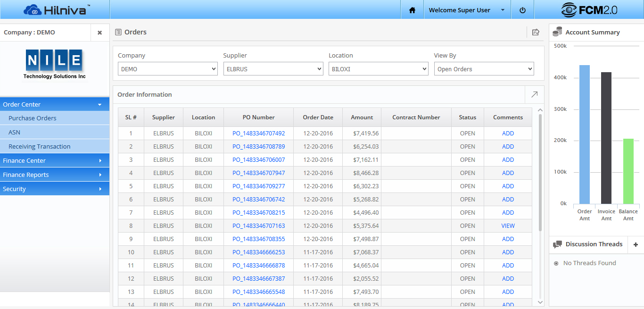Add a new discussion thread plus icon
Image resolution: width=644 pixels, height=309 pixels.
coord(636,244)
